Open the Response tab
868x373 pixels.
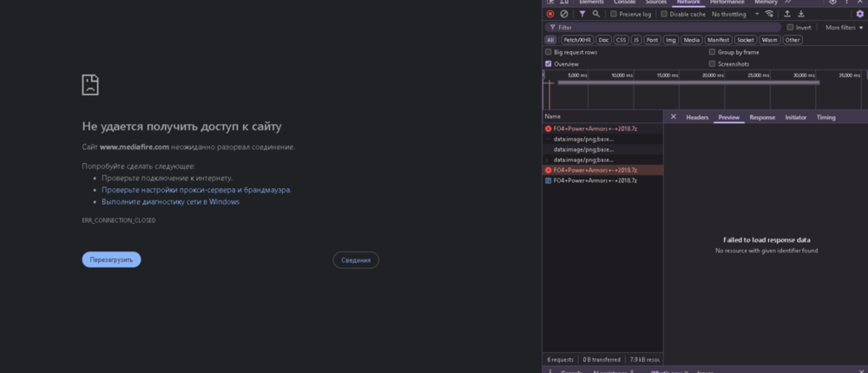[762, 117]
